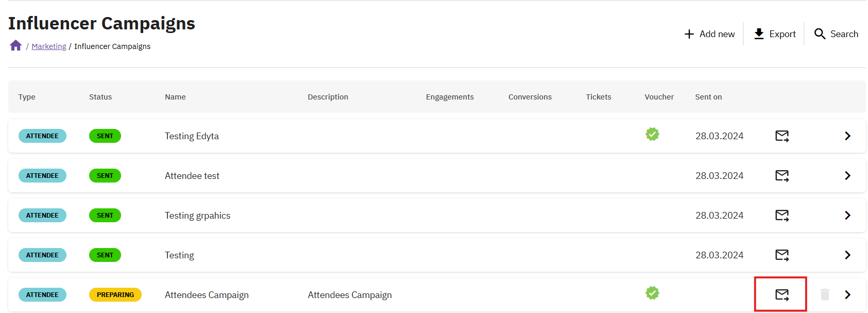Click send mail icon for Attendee test
868x313 pixels.
tap(782, 176)
